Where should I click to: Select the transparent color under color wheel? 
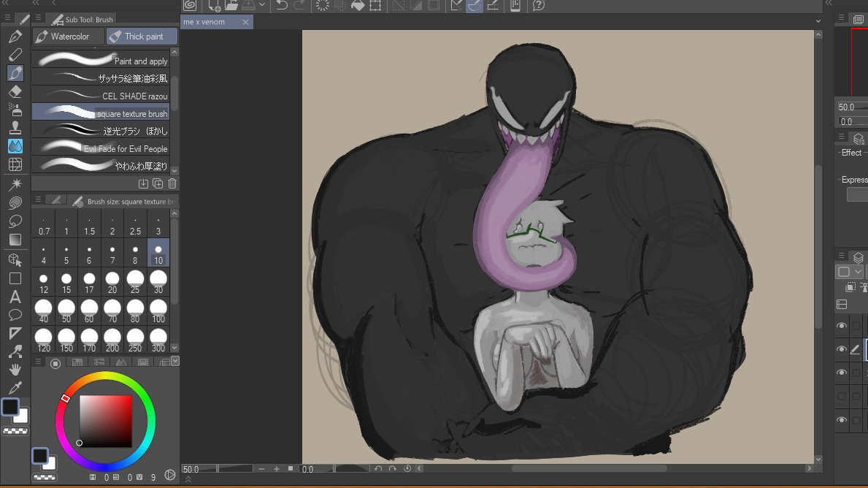point(45,477)
